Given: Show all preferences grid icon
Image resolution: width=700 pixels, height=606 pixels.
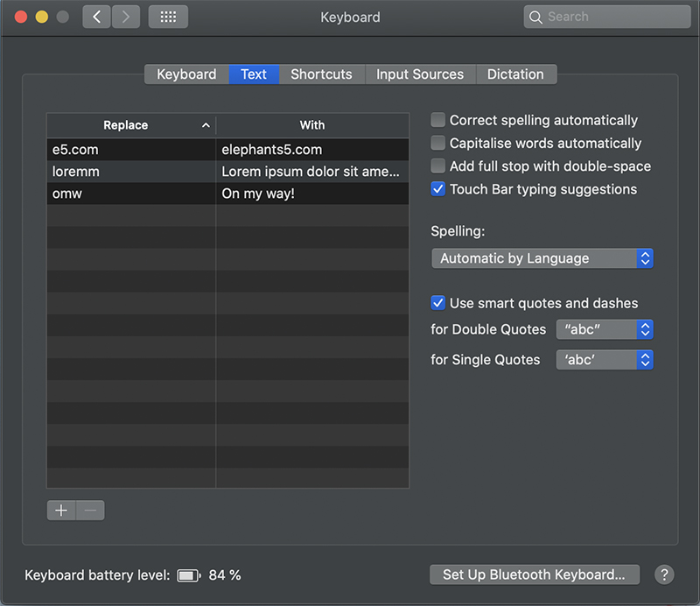Looking at the screenshot, I should 168,17.
